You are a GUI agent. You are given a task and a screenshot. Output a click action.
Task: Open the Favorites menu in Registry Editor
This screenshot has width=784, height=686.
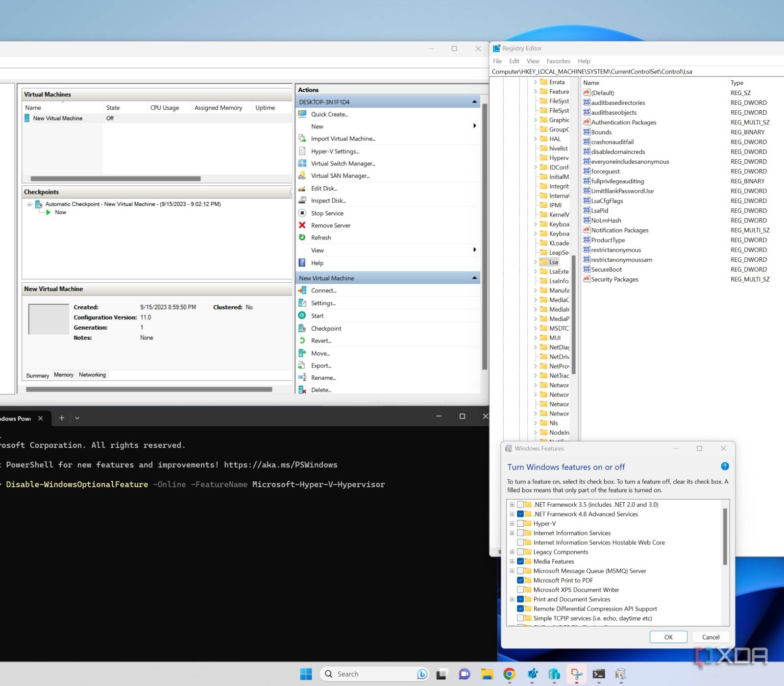tap(558, 61)
